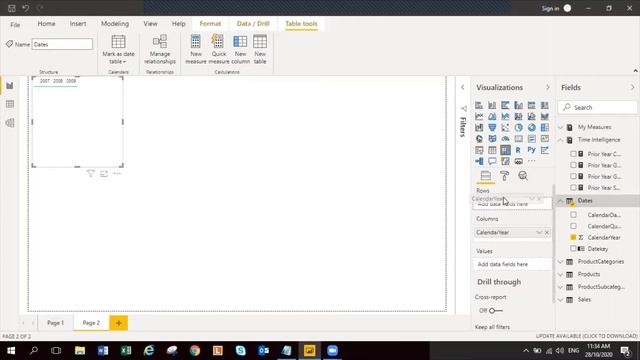The height and width of the screenshot is (360, 640).
Task: Open CalendarYear dropdown in Columns well
Action: (x=539, y=233)
